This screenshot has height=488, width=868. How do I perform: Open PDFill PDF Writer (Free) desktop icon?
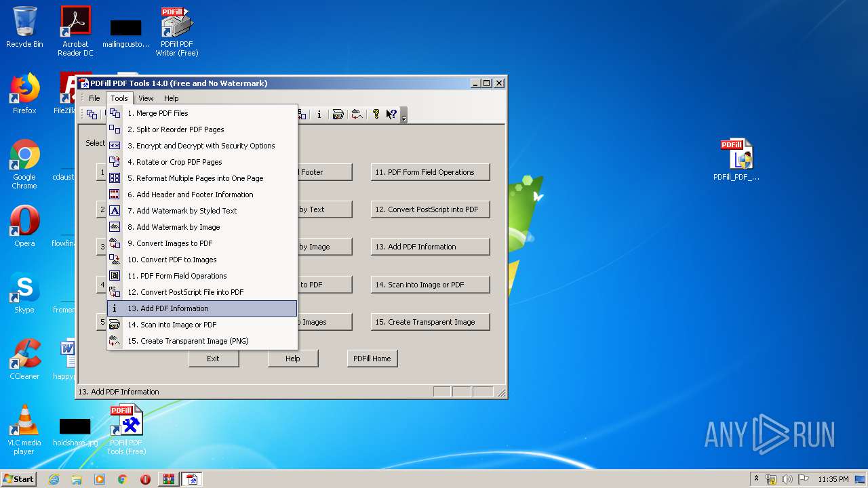(177, 31)
